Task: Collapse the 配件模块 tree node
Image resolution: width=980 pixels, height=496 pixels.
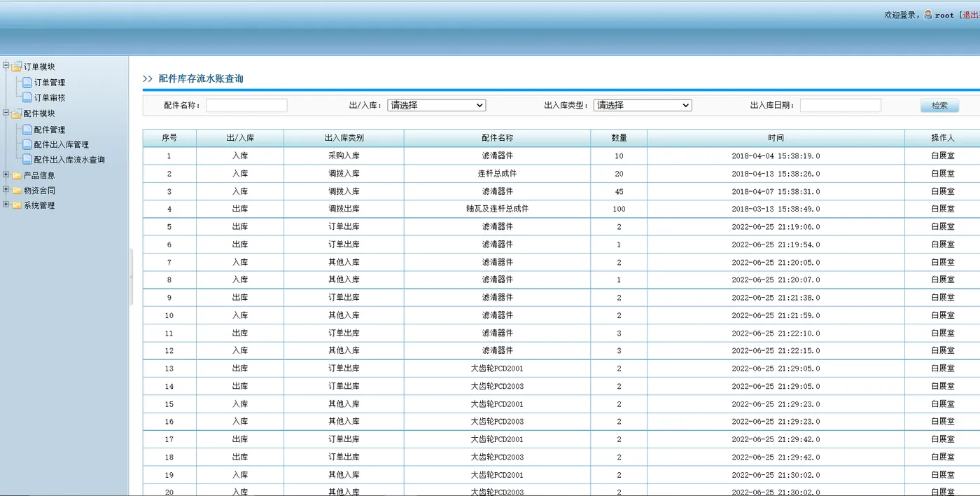Action: pyautogui.click(x=6, y=113)
